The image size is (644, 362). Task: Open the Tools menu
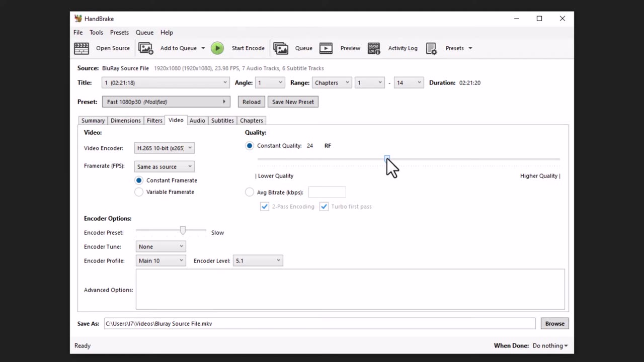point(96,33)
